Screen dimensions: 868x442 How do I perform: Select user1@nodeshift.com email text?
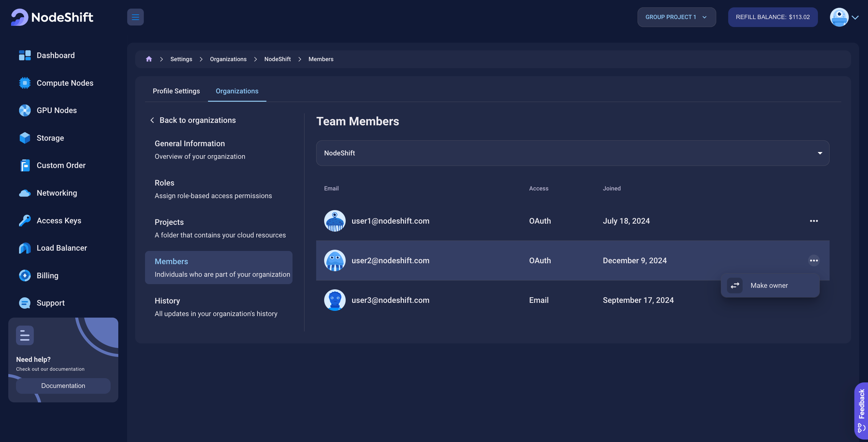(x=390, y=221)
